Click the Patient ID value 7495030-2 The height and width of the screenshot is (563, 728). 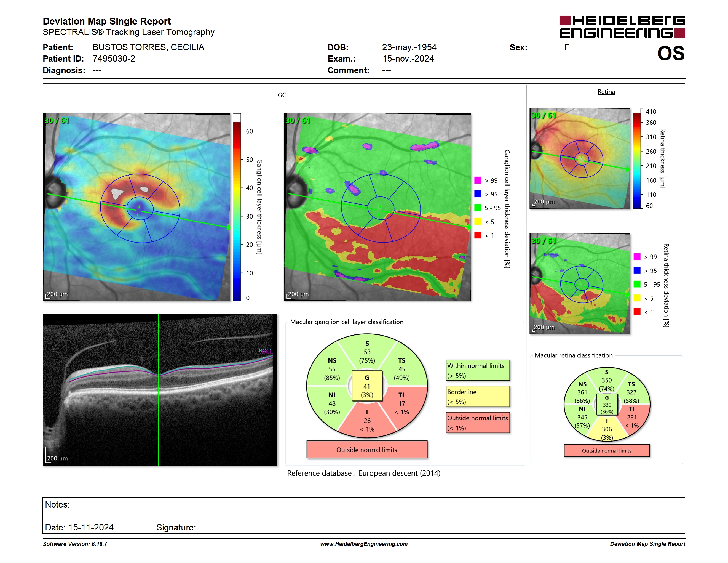114,59
